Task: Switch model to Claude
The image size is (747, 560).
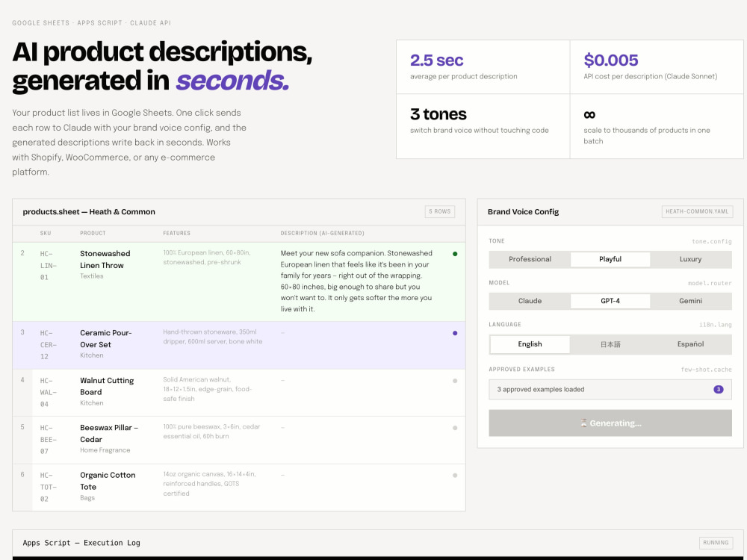Action: (530, 301)
